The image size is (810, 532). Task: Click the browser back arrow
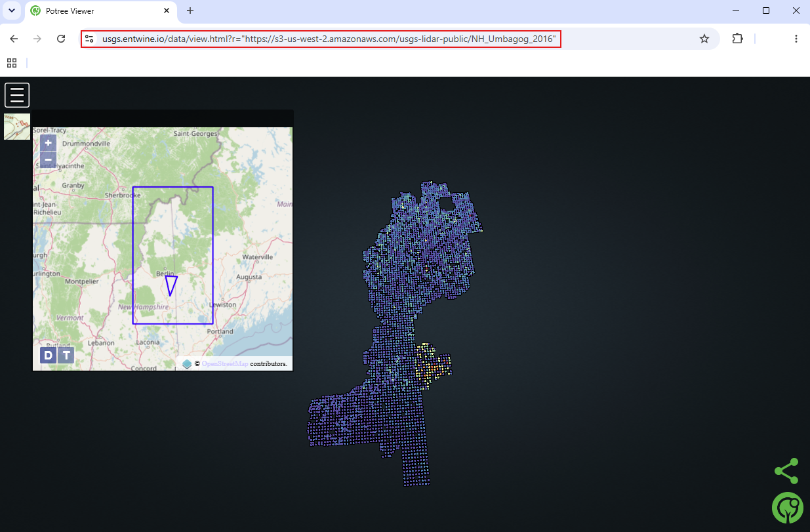coord(14,39)
